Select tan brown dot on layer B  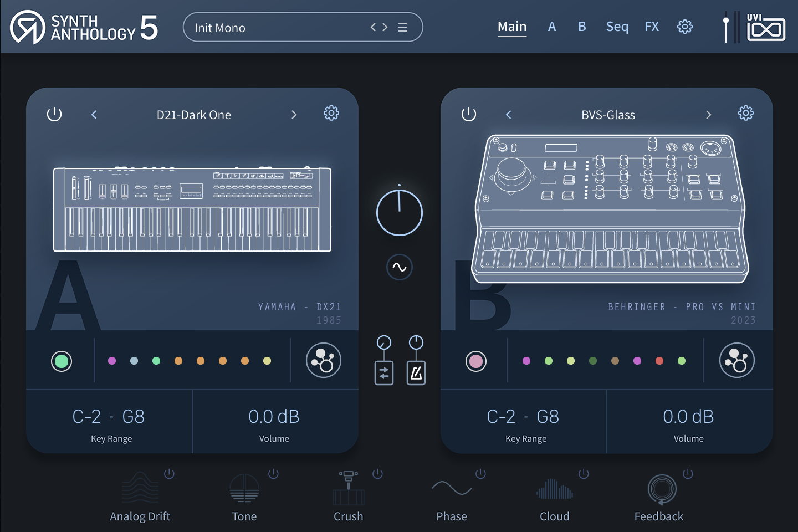615,361
